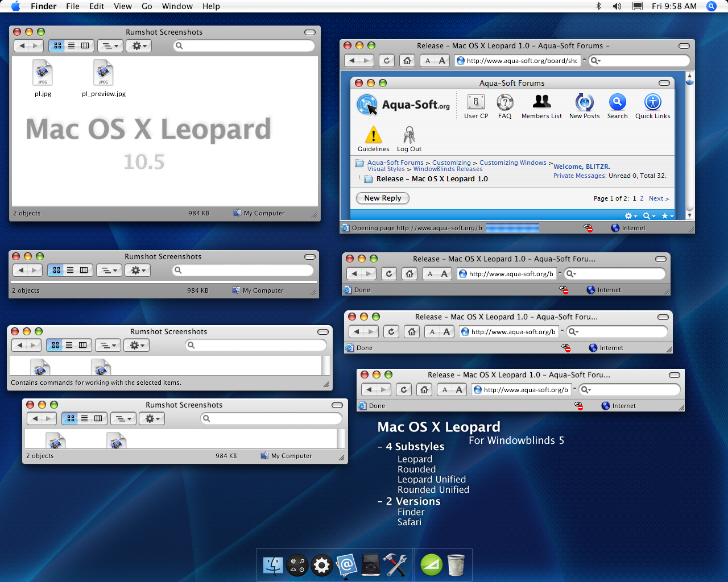Switch to icon view in the pl.jpg Finder window
This screenshot has height=582, width=728.
[x=57, y=45]
